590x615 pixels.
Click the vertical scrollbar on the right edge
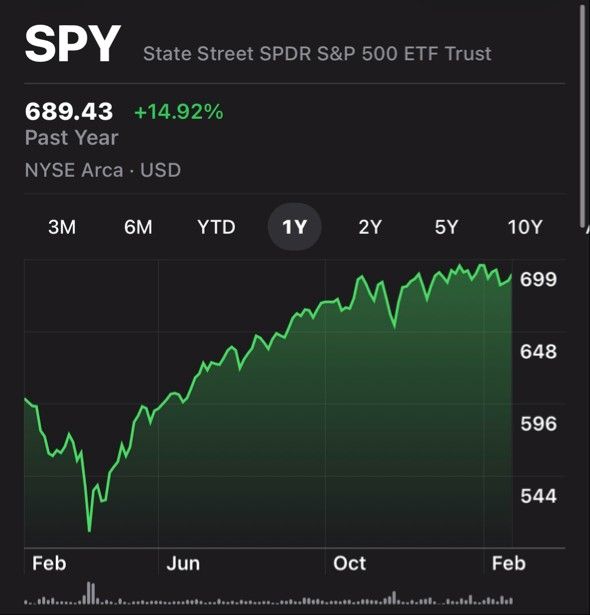tap(583, 116)
